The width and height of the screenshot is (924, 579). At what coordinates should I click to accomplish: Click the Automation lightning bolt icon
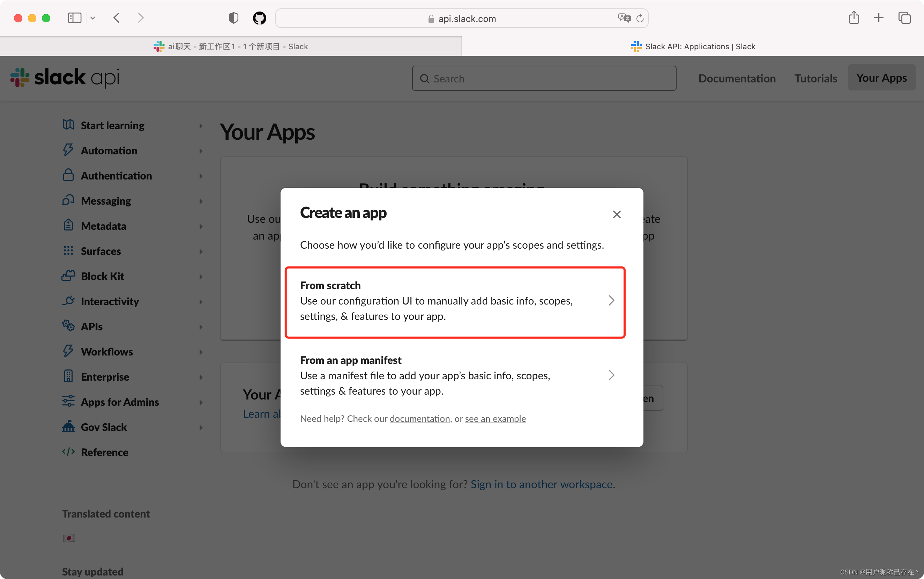67,149
